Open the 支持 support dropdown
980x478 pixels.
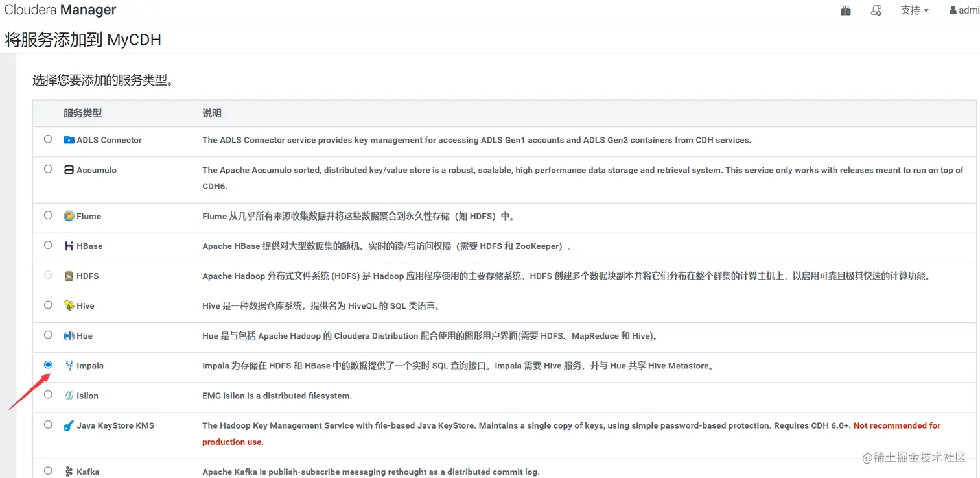pyautogui.click(x=915, y=10)
